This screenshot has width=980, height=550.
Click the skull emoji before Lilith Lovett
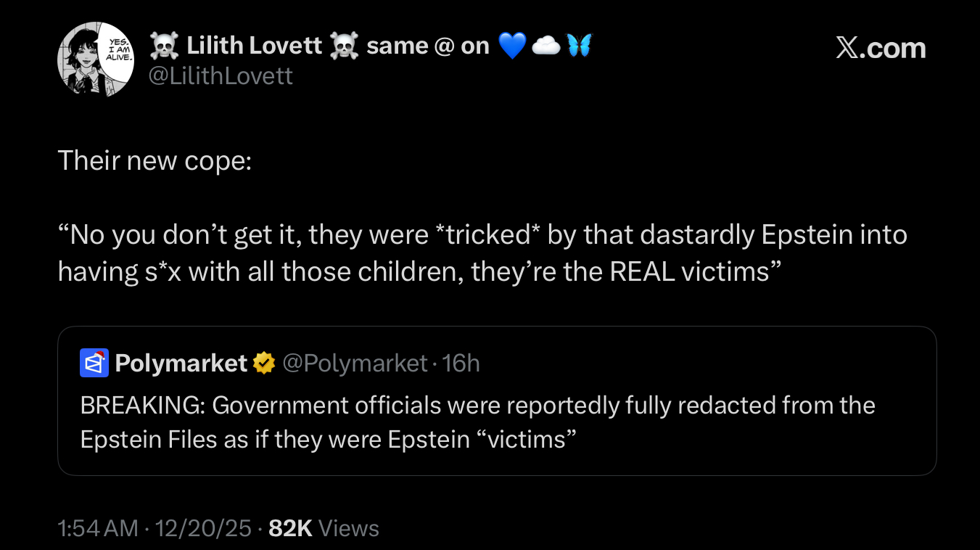[163, 46]
